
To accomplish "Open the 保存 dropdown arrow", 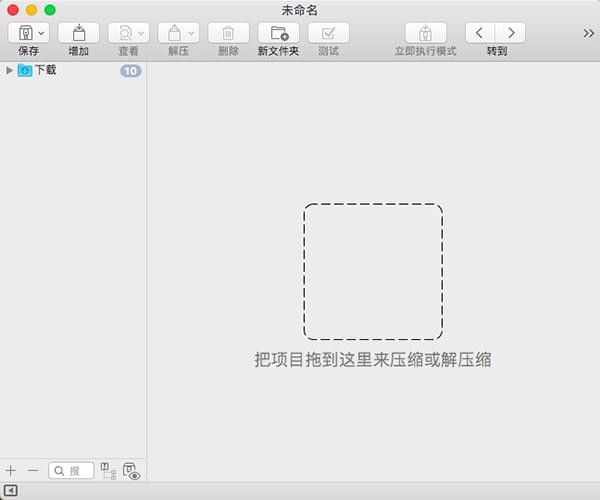I will tap(41, 33).
